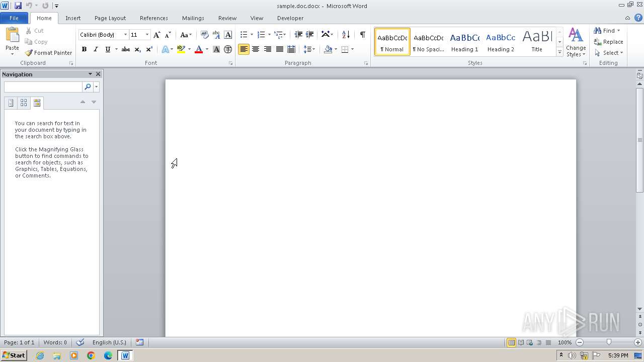Open Mailings tab
644x362 pixels.
(x=193, y=18)
